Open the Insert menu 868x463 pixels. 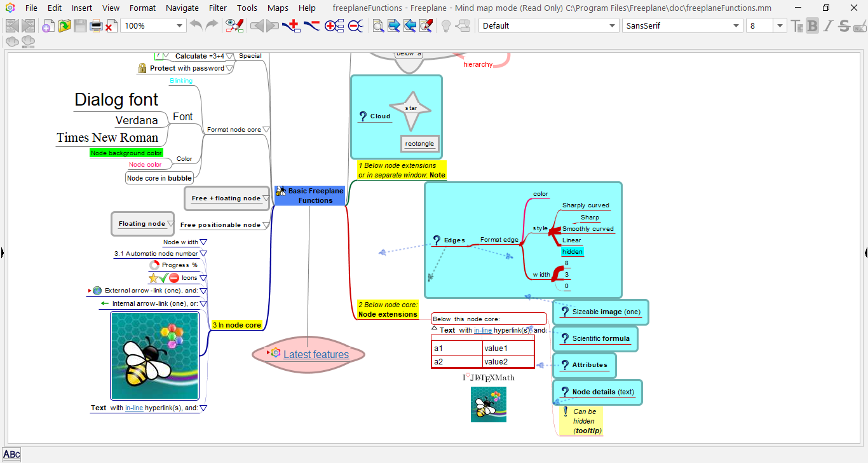click(x=81, y=8)
